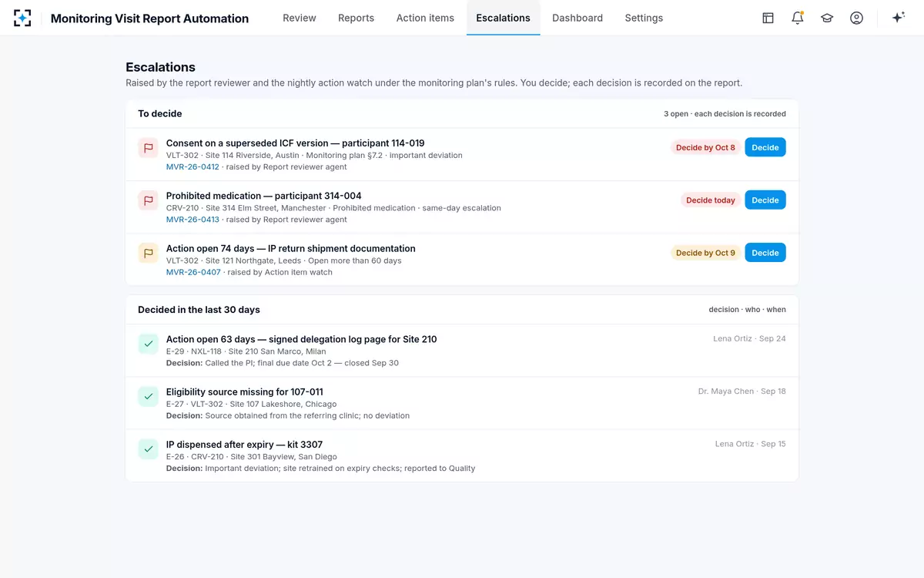924x578 pixels.
Task: Click 'Lena Ortiz · Sep 15' entry
Action: coord(750,443)
